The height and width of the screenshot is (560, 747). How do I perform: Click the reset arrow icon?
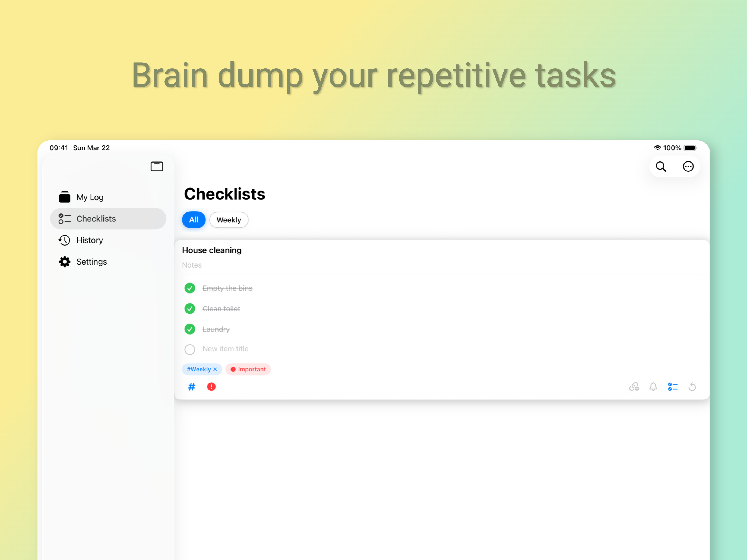(692, 387)
